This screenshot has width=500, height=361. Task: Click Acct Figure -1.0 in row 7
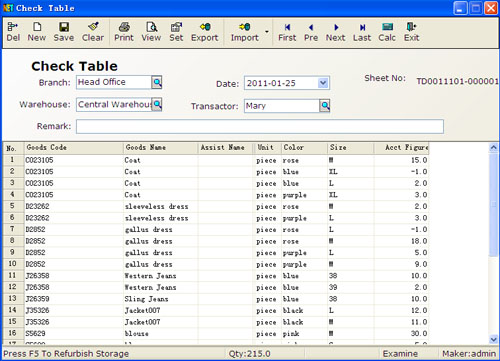[x=419, y=230]
